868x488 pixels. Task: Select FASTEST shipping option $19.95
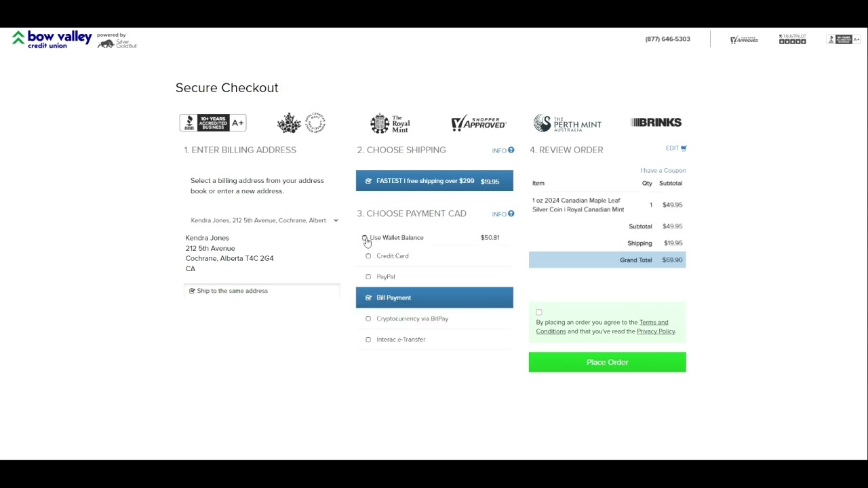435,181
